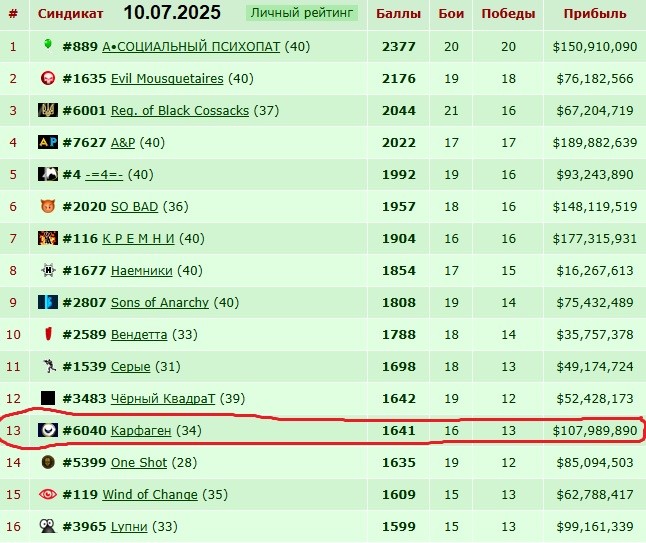This screenshot has width=646, height=543.
Task: Click the green gem icon of syndicate #889
Action: pos(48,44)
